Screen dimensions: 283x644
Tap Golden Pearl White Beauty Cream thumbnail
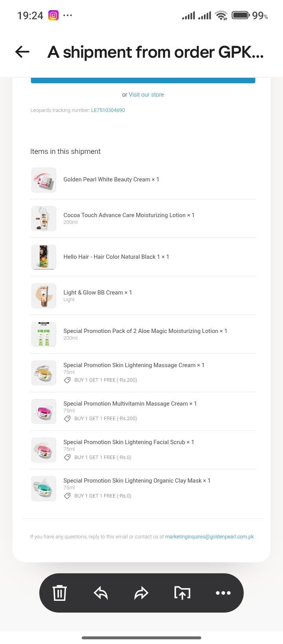pos(44,180)
